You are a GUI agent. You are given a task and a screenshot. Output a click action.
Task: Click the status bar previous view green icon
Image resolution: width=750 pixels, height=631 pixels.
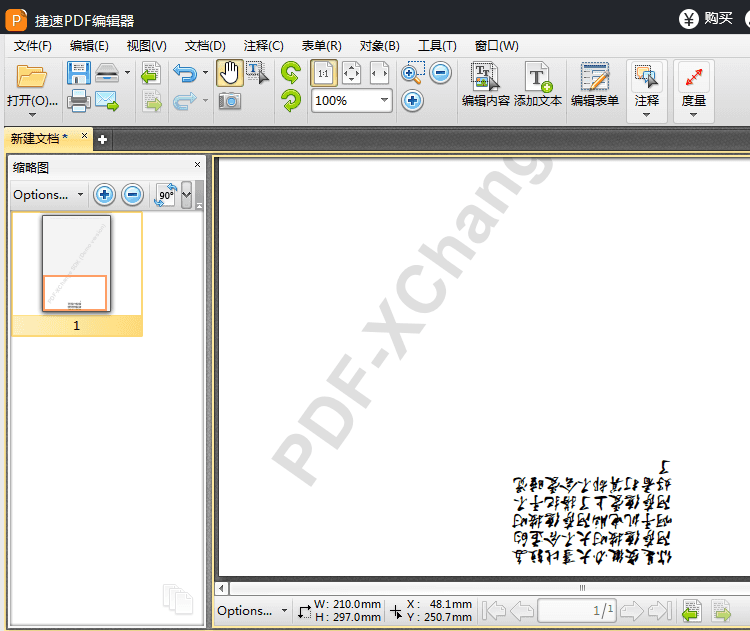point(692,611)
